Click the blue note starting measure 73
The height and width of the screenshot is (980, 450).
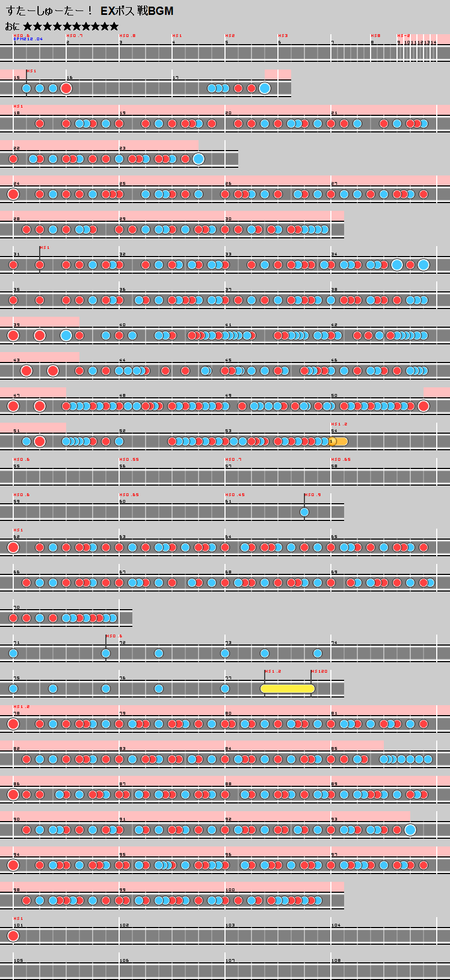pyautogui.click(x=225, y=653)
